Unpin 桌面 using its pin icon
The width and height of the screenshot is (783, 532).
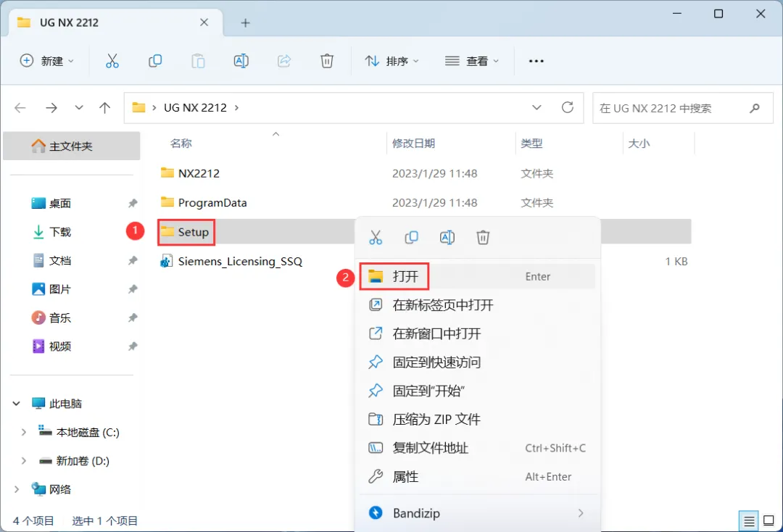pos(133,204)
